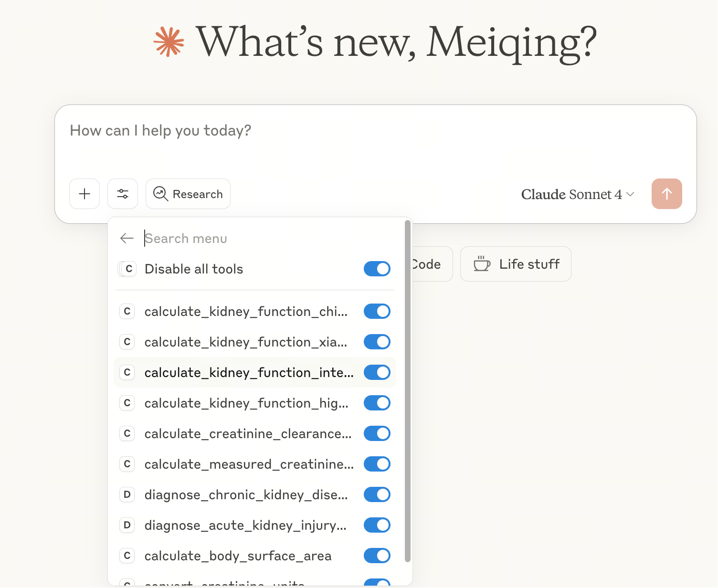This screenshot has width=718, height=588.
Task: Select calculate_kidney_function_inte... tool name
Action: [249, 372]
